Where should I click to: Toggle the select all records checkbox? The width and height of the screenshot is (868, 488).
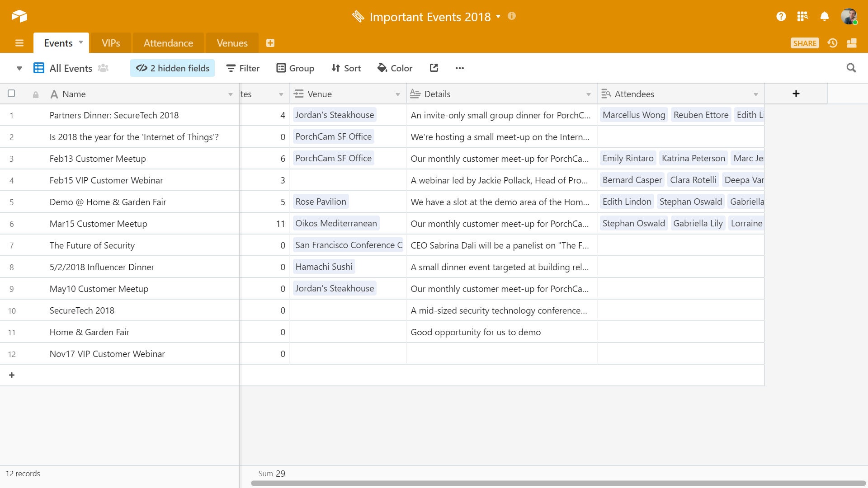11,94
